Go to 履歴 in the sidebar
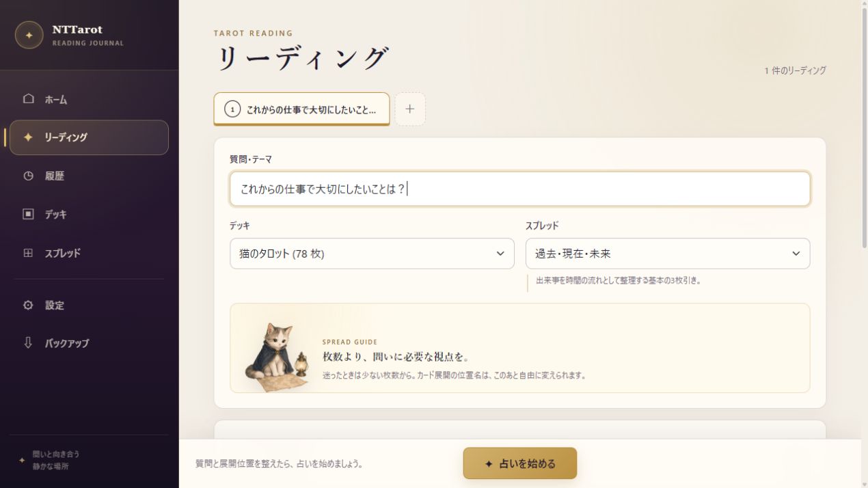This screenshot has height=488, width=868. (x=89, y=176)
